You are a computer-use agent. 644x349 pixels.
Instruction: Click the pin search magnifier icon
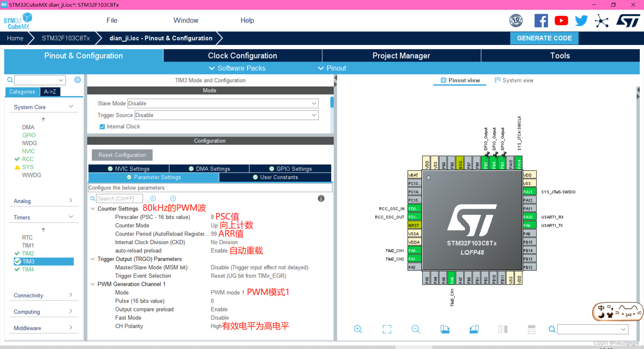click(x=552, y=329)
